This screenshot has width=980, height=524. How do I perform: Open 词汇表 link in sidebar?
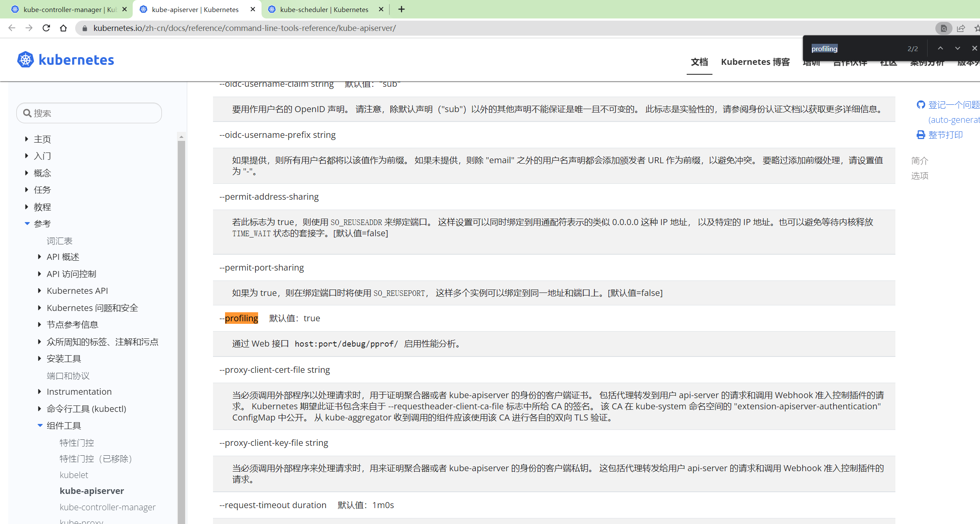tap(59, 241)
